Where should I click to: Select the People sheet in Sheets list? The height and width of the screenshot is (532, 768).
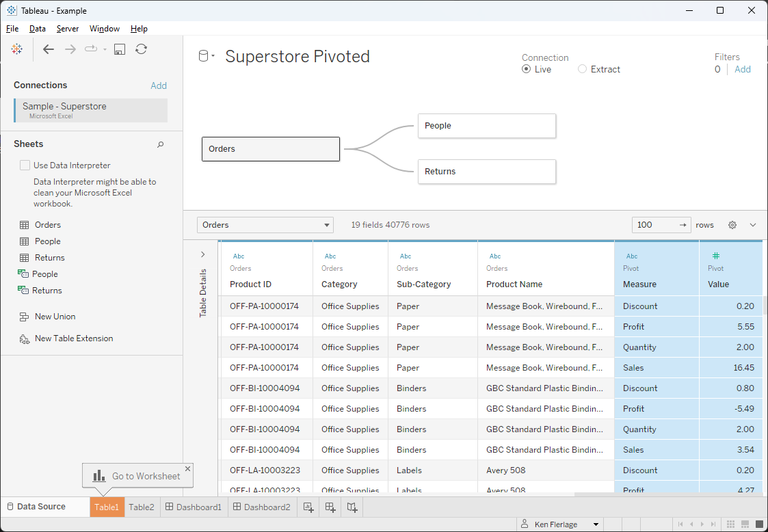tap(47, 241)
